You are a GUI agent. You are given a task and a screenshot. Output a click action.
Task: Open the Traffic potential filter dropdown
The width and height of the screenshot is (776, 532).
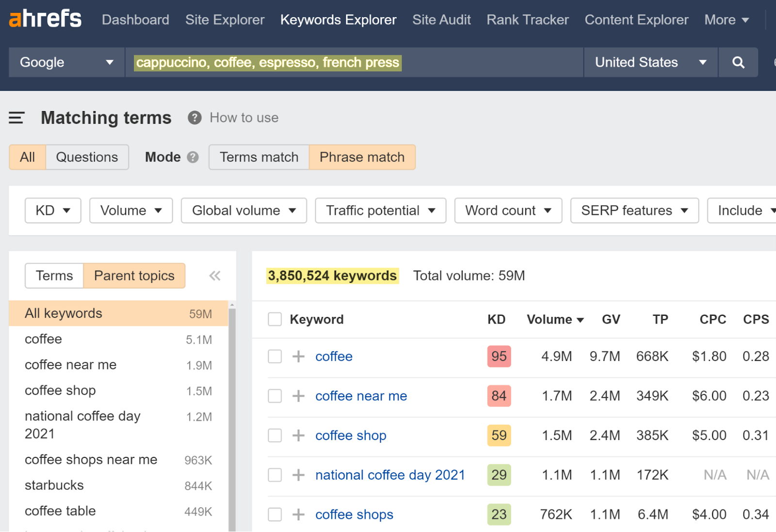(380, 210)
